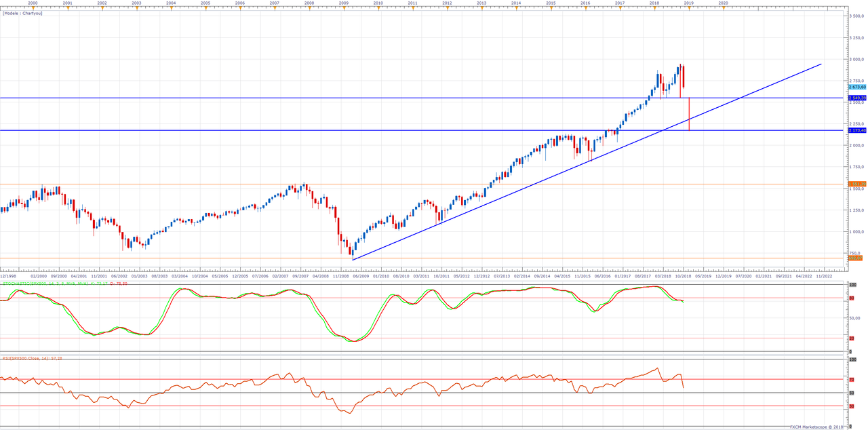
Task: Click the 50,00 label on stochastic scale
Action: coord(854,317)
